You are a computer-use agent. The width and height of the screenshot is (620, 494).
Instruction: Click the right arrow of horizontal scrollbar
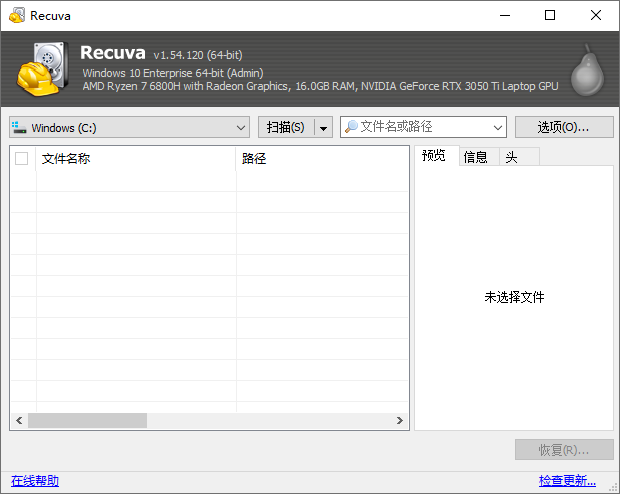click(x=400, y=421)
